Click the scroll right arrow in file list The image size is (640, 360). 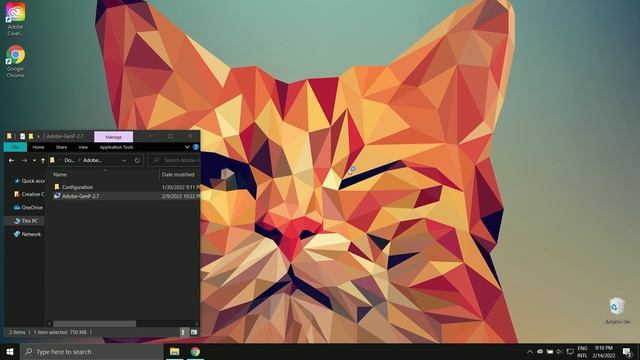tap(198, 324)
